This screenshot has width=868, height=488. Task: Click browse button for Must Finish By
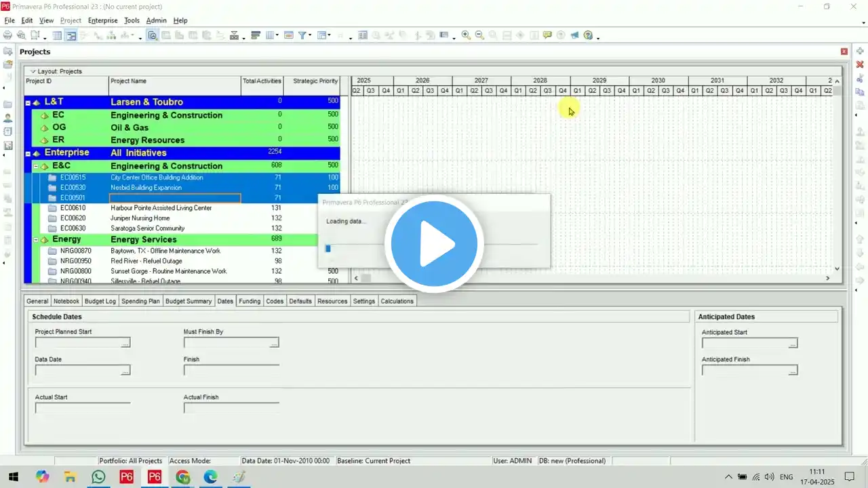273,343
